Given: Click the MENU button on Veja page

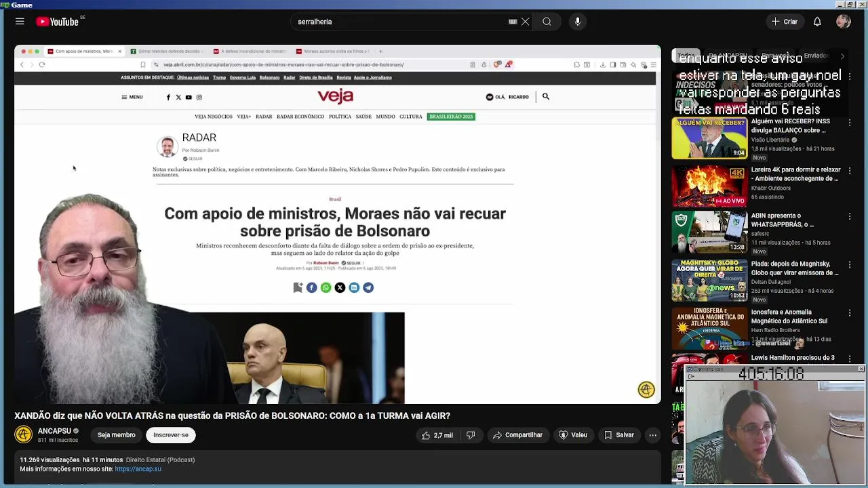Looking at the screenshot, I should pyautogui.click(x=132, y=97).
